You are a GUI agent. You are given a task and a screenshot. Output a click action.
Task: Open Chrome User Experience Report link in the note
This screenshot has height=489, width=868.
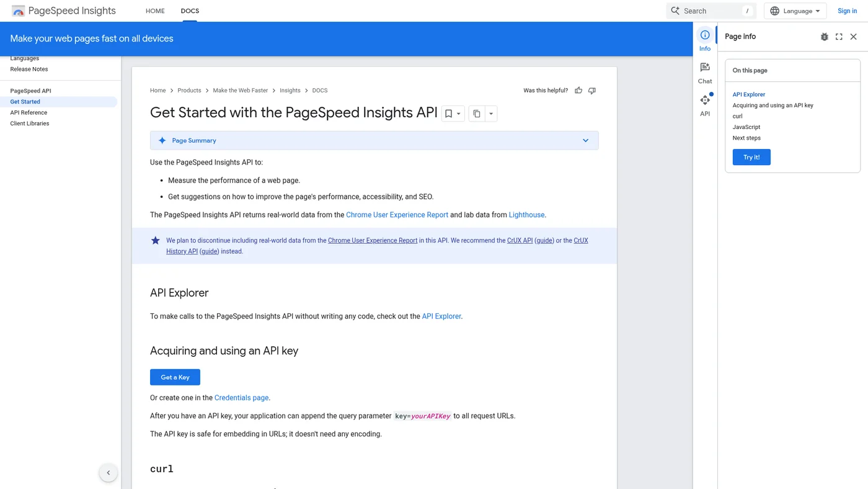pyautogui.click(x=373, y=241)
